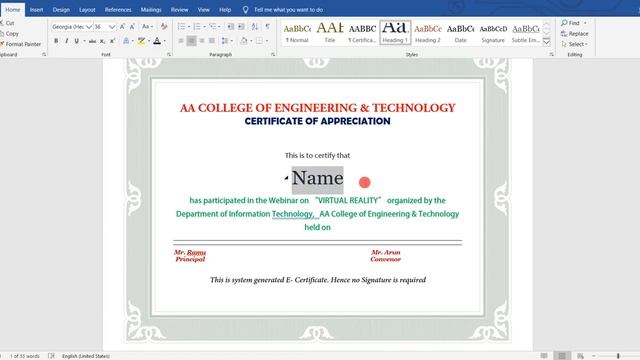Open Paragraph dialog launcher
The height and width of the screenshot is (360, 640).
pyautogui.click(x=273, y=54)
